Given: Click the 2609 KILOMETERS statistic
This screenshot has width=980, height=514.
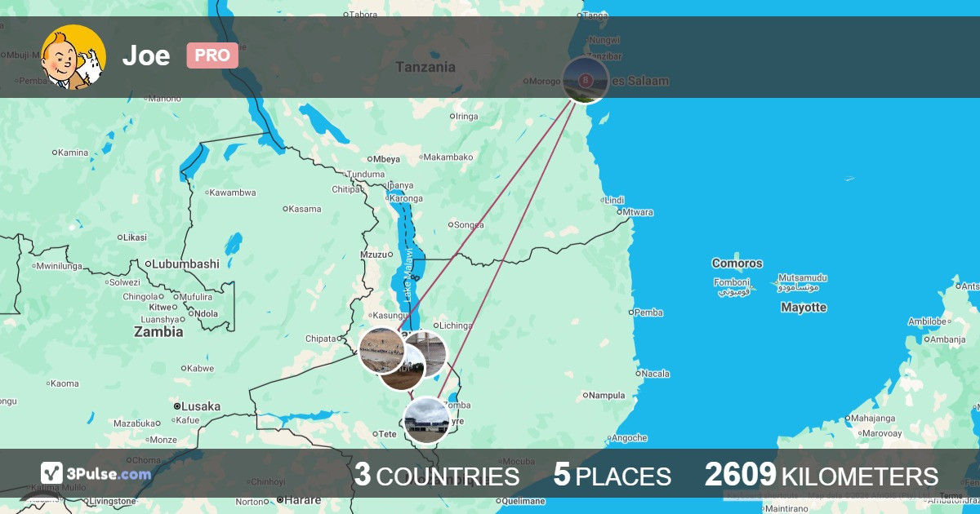Looking at the screenshot, I should [x=822, y=475].
